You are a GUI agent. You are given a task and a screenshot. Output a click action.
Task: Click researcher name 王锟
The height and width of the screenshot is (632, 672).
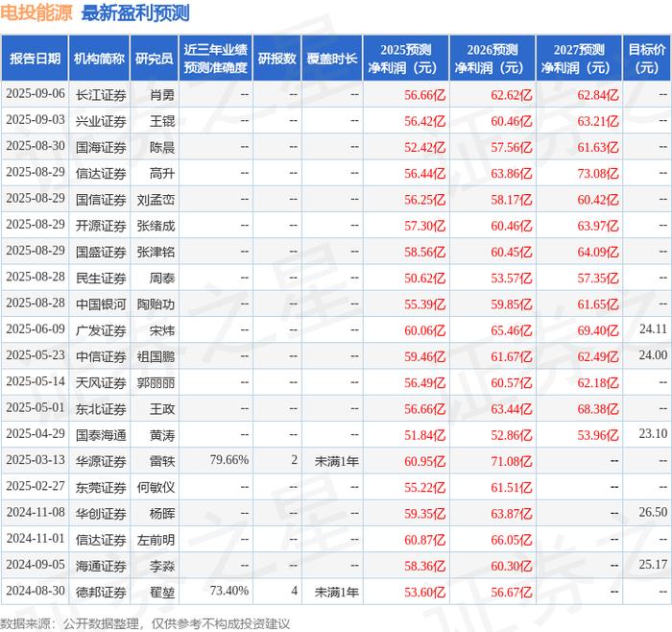(162, 121)
